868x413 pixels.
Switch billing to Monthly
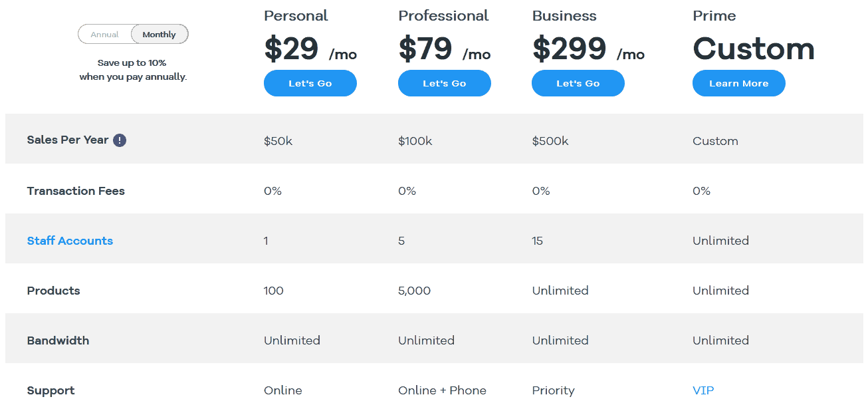point(159,34)
